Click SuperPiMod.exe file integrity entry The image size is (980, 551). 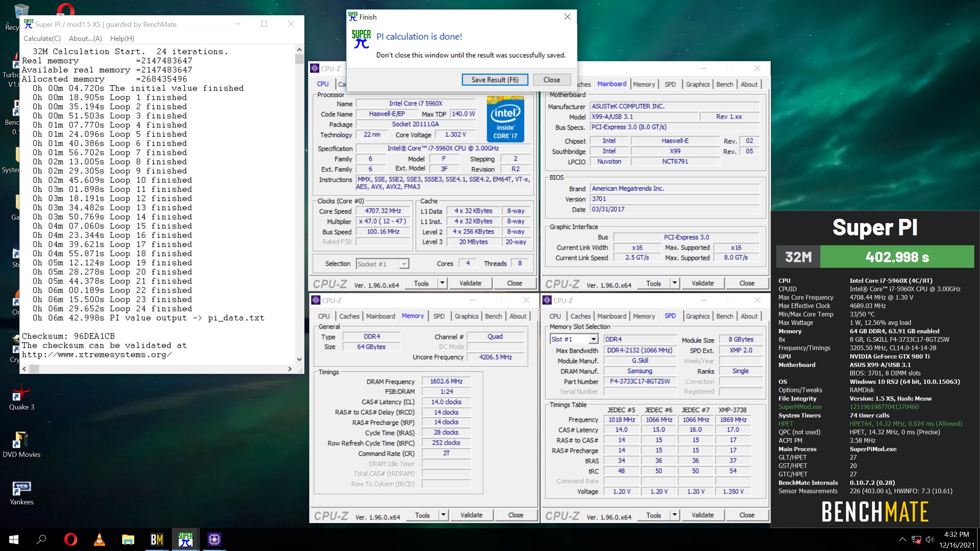(x=800, y=407)
